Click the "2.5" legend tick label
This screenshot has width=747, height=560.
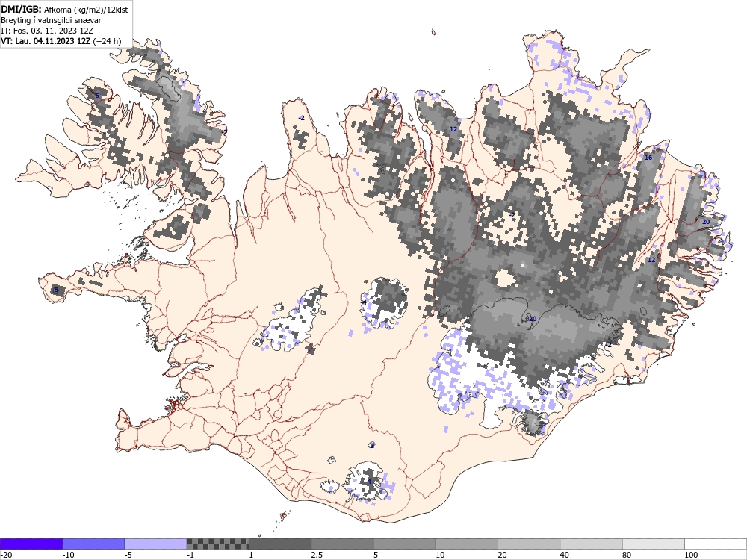(317, 555)
